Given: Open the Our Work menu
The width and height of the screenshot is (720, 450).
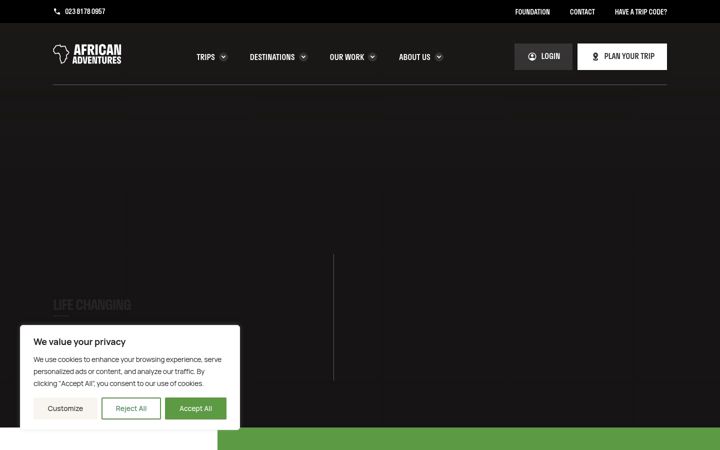Looking at the screenshot, I should [347, 57].
